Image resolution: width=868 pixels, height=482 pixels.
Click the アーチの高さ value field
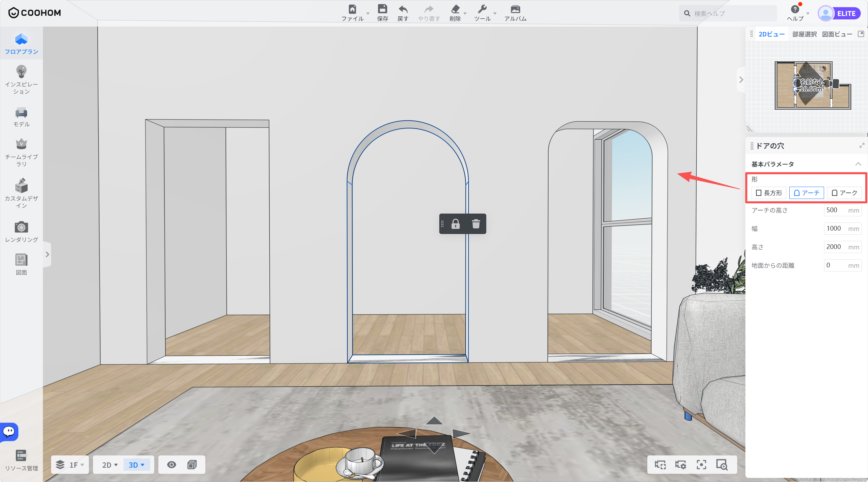pyautogui.click(x=842, y=210)
